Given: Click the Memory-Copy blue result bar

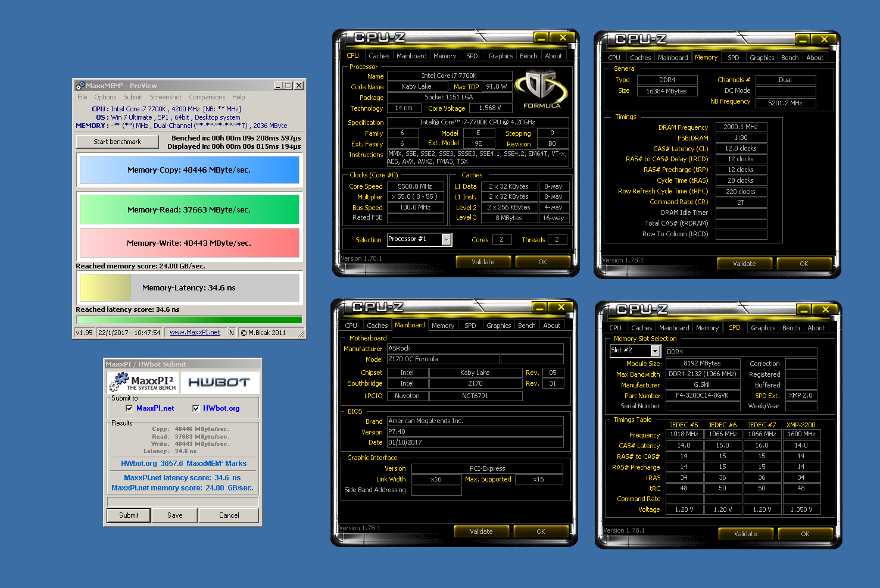Looking at the screenshot, I should click(189, 170).
